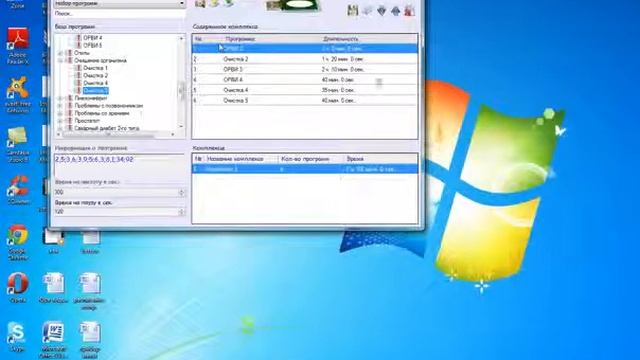640x360 pixels.
Task: Launch avast! Free Antivirus from desktop
Action: coord(18,95)
